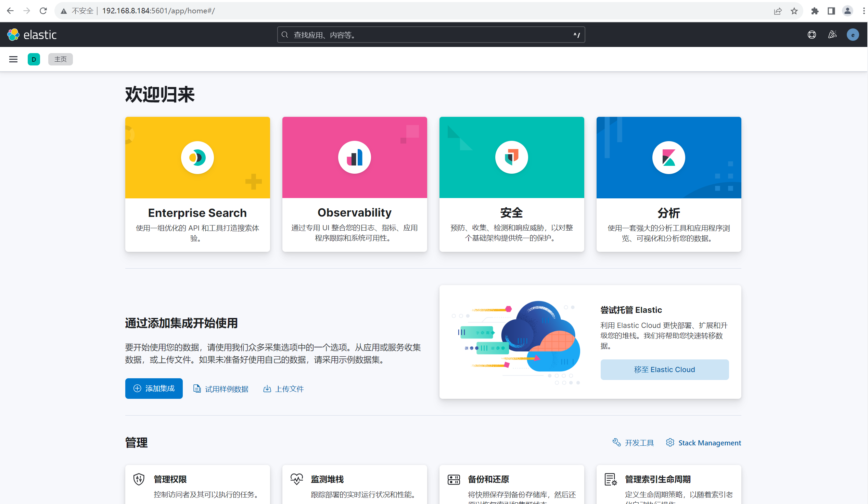Open the Kibana navigation hamburger menu
The height and width of the screenshot is (504, 868).
click(x=13, y=59)
